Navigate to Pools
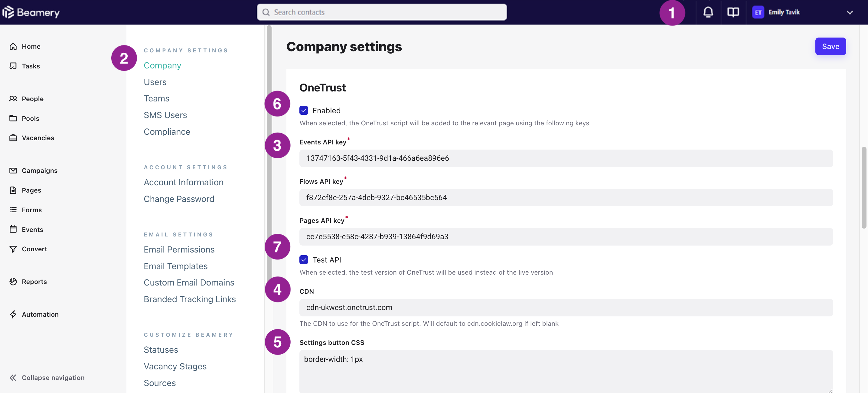868x393 pixels. pos(30,118)
